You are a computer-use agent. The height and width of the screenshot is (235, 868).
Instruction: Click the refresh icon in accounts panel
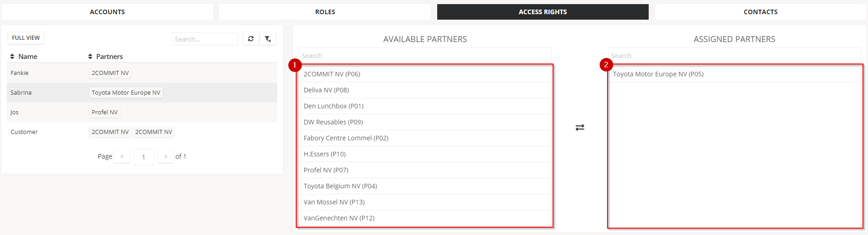[x=251, y=39]
